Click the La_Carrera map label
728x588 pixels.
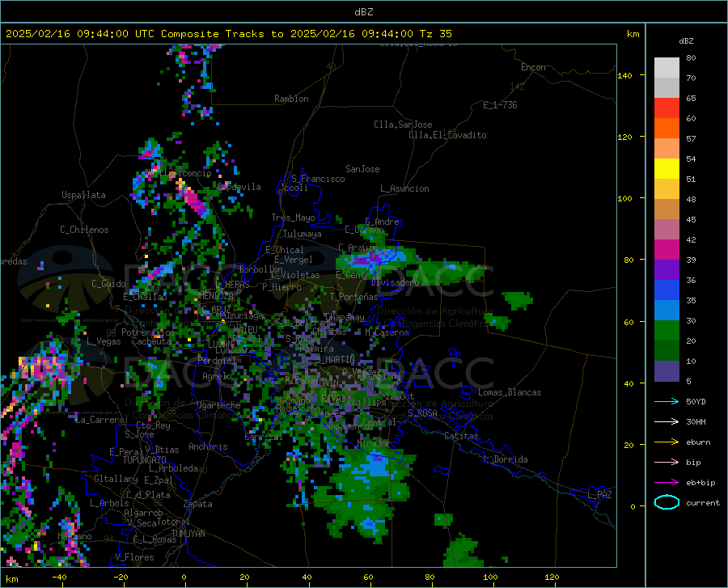(x=99, y=420)
